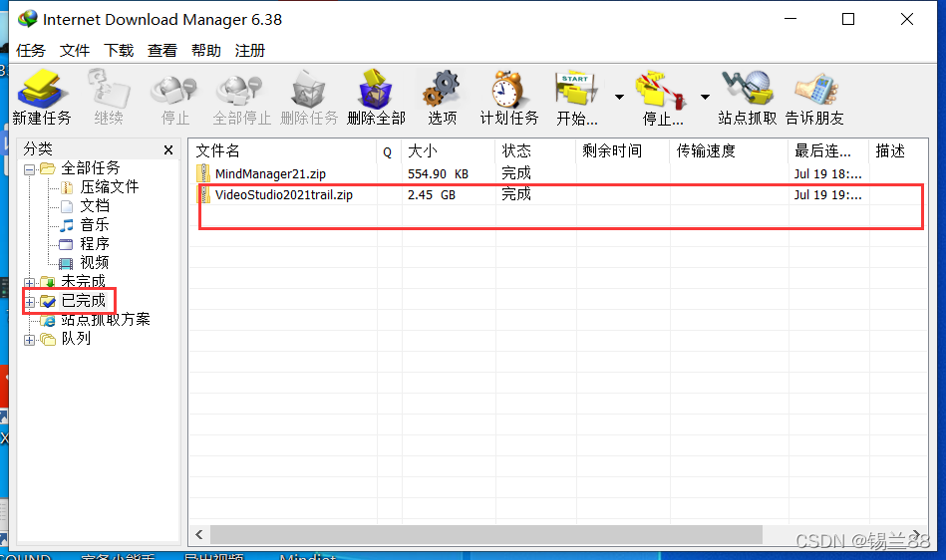This screenshot has width=946, height=560.
Task: Select 已完成 folder in tree
Action: coord(84,300)
